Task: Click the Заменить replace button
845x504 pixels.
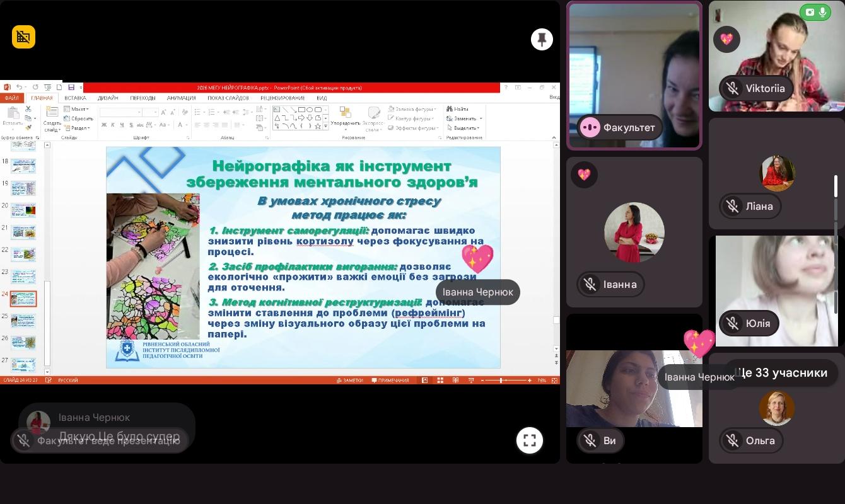Action: click(464, 118)
